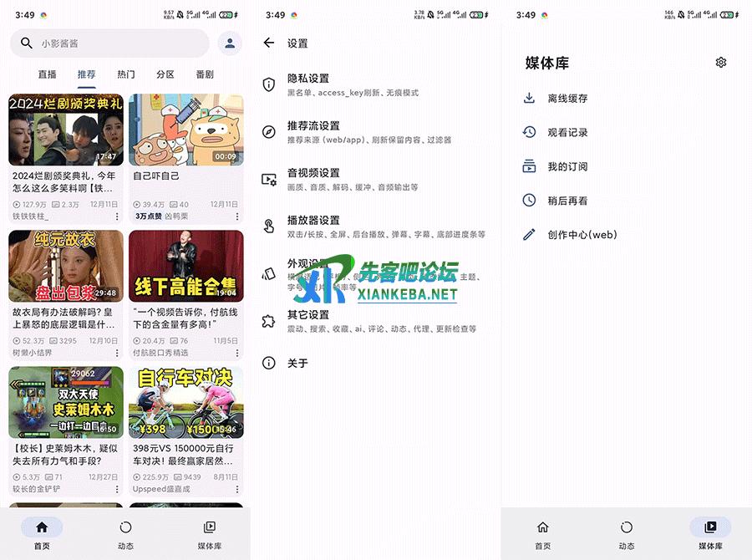Image resolution: width=752 pixels, height=560 pixels.
Task: Open media library settings gear icon
Action: (721, 63)
